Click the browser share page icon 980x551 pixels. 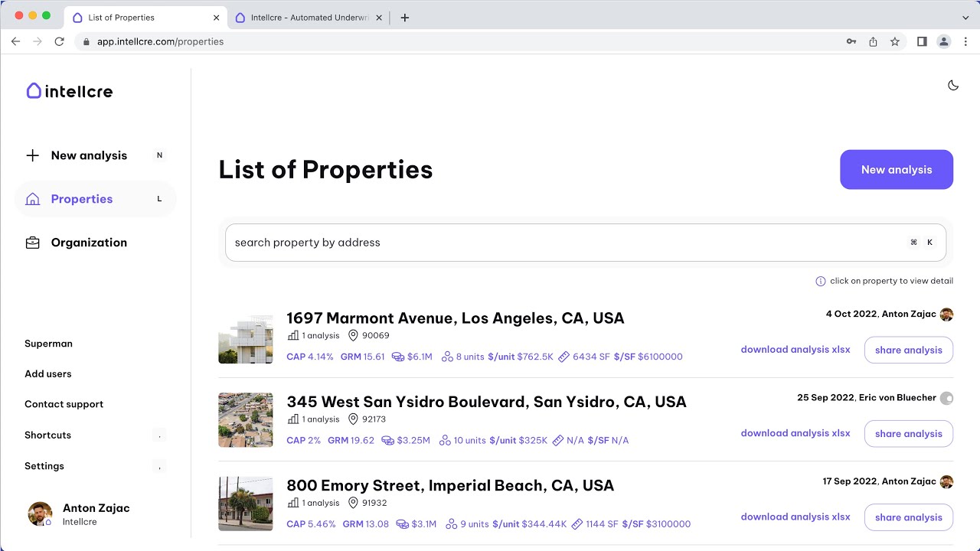click(873, 41)
